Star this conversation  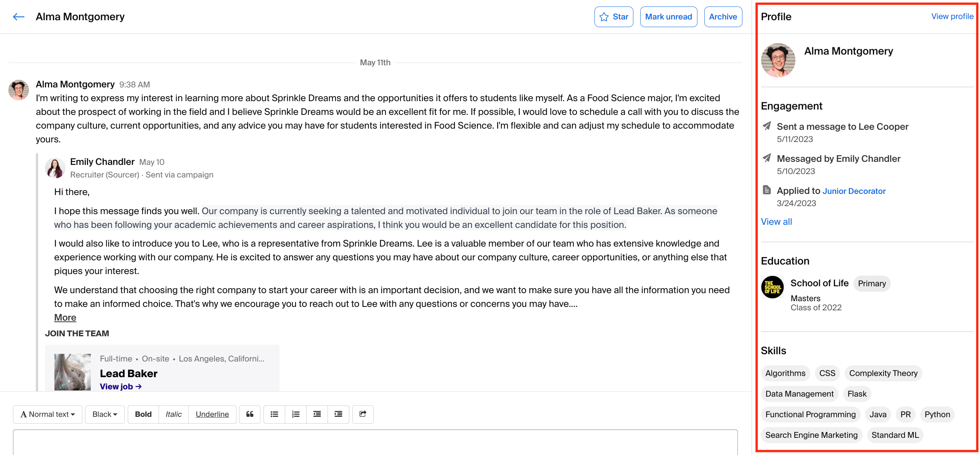click(x=614, y=17)
